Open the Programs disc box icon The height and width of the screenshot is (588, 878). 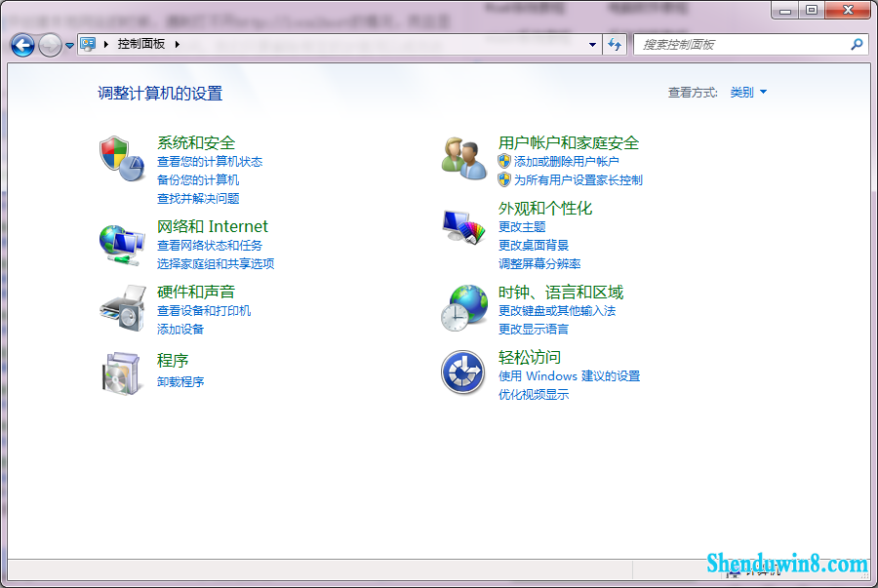(121, 373)
